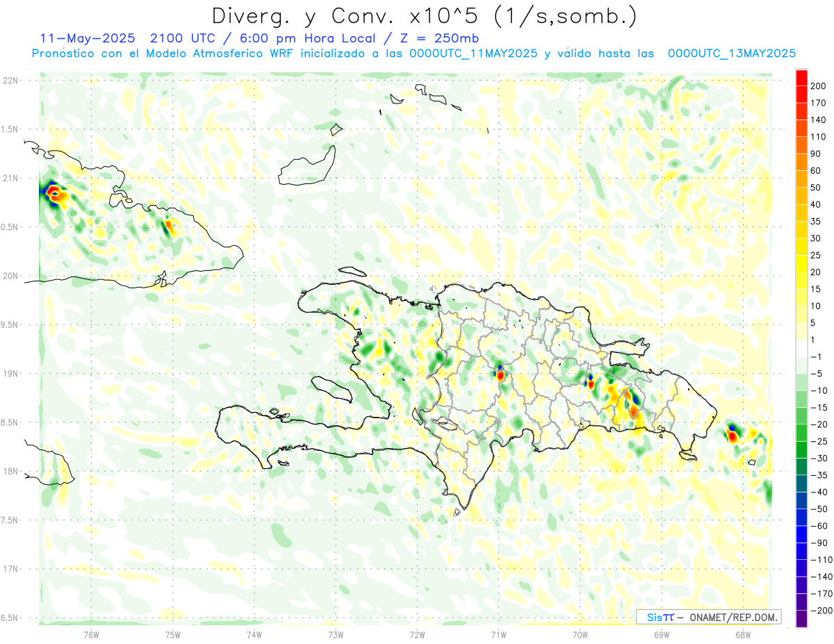Image resolution: width=834 pixels, height=644 pixels.
Task: Click the positive 90 color bar label
Action: pos(816,154)
